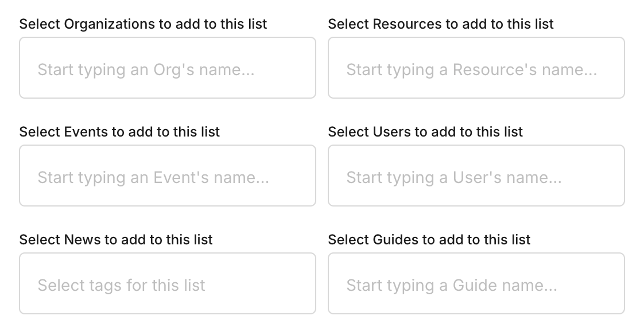Click 'Start typing a Resource's name...' placeholder
This screenshot has width=644, height=335.
point(472,70)
